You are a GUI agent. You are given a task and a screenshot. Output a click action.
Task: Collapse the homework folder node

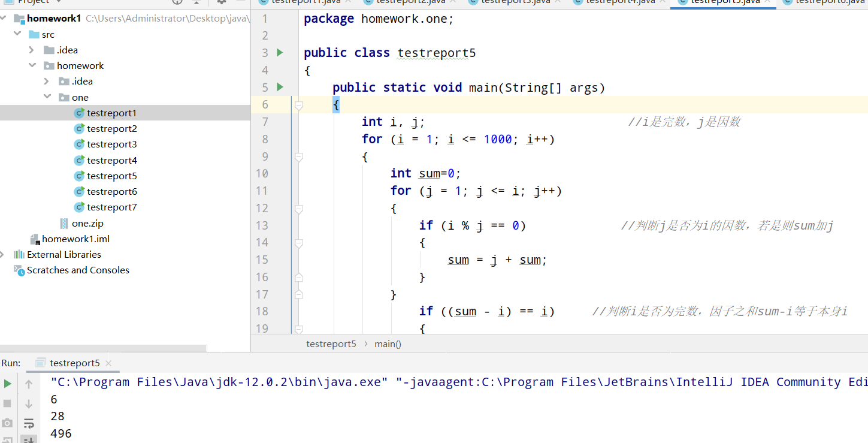click(x=32, y=65)
